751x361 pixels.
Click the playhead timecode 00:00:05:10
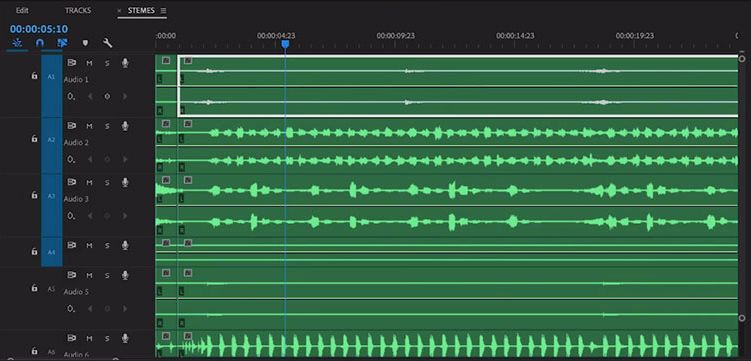[x=39, y=29]
